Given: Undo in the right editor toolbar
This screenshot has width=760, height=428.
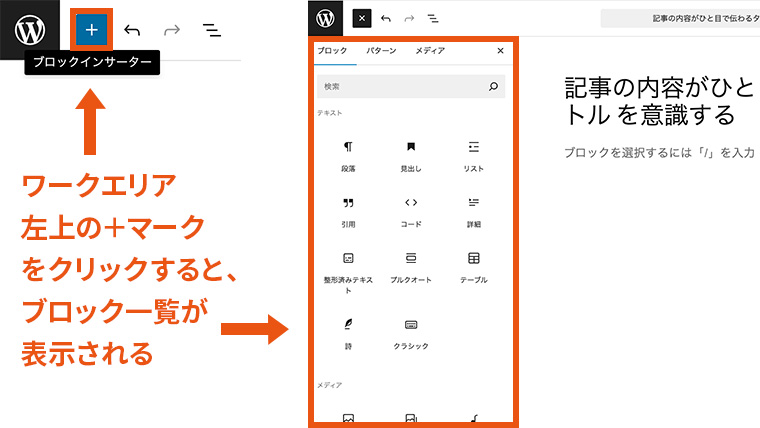Looking at the screenshot, I should click(x=386, y=18).
